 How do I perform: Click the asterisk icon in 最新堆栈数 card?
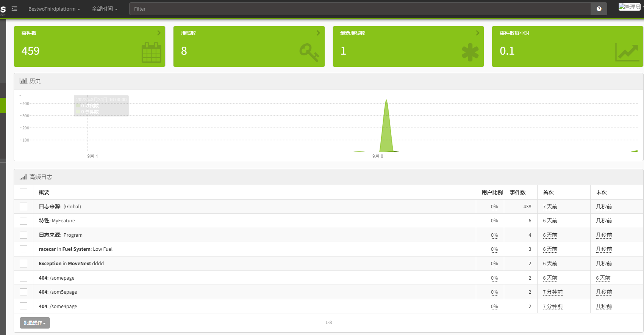[470, 52]
